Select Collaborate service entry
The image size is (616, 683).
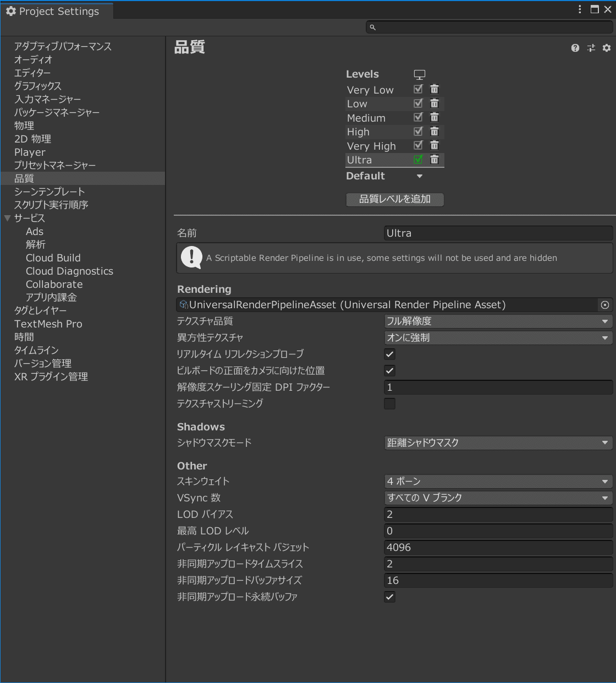pyautogui.click(x=54, y=284)
